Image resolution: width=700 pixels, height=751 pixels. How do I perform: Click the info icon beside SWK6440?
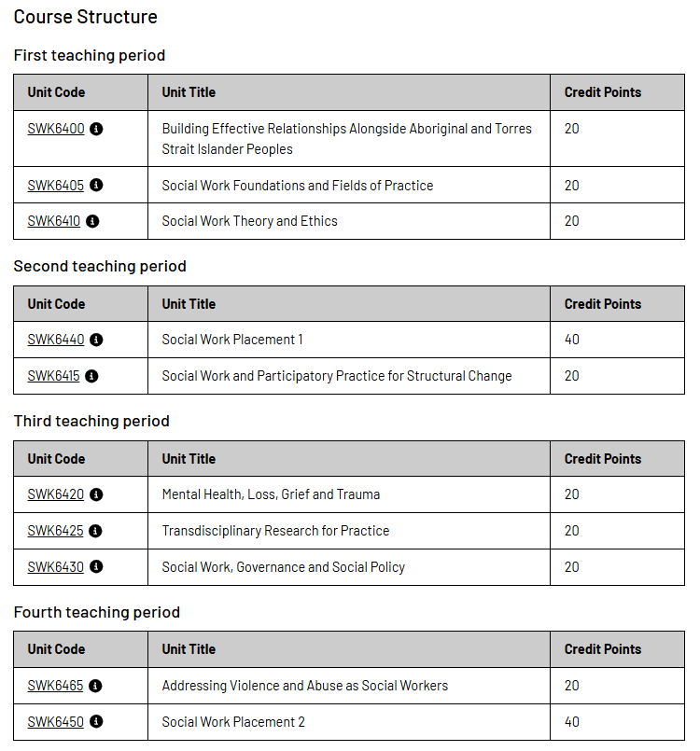96,340
